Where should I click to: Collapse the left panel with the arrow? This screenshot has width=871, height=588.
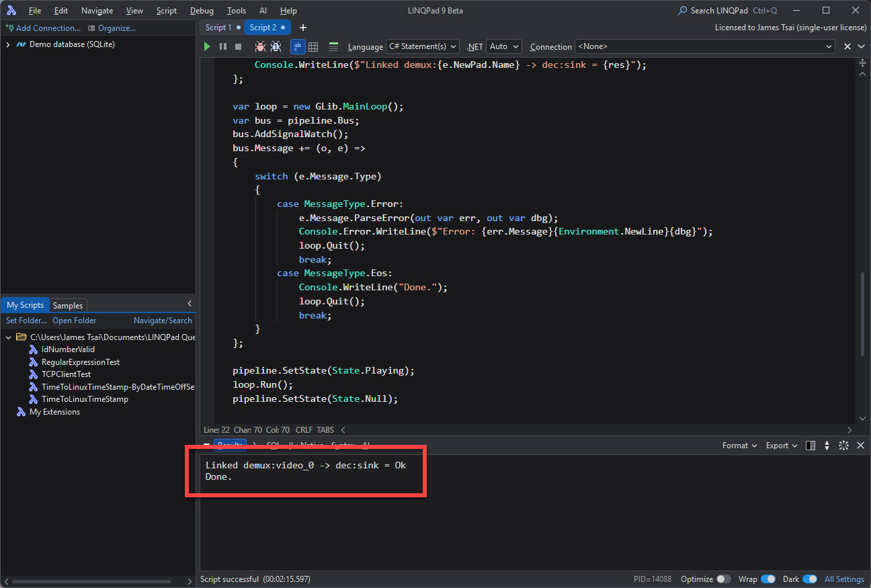(x=190, y=304)
